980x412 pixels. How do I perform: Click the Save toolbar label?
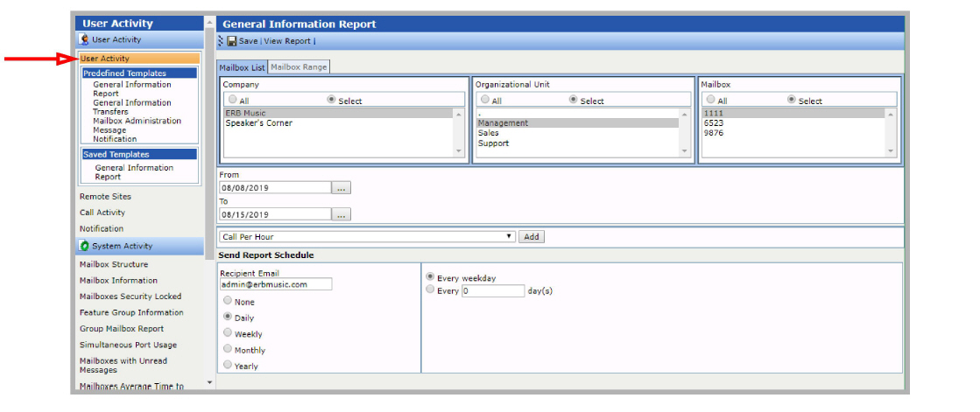pyautogui.click(x=248, y=41)
